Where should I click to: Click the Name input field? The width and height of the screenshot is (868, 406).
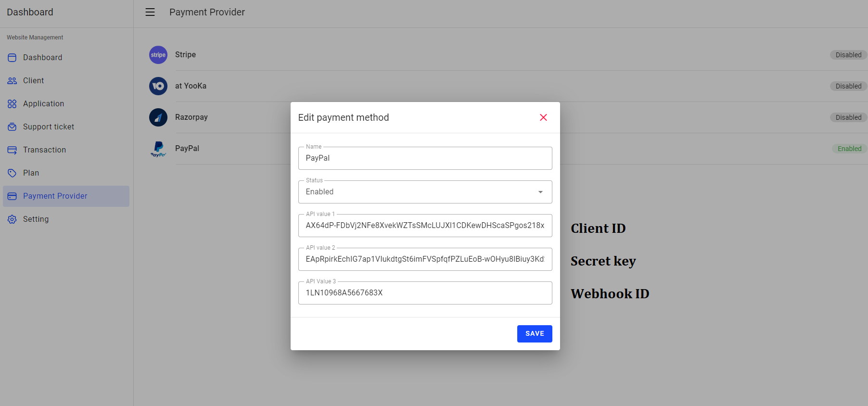(x=425, y=158)
